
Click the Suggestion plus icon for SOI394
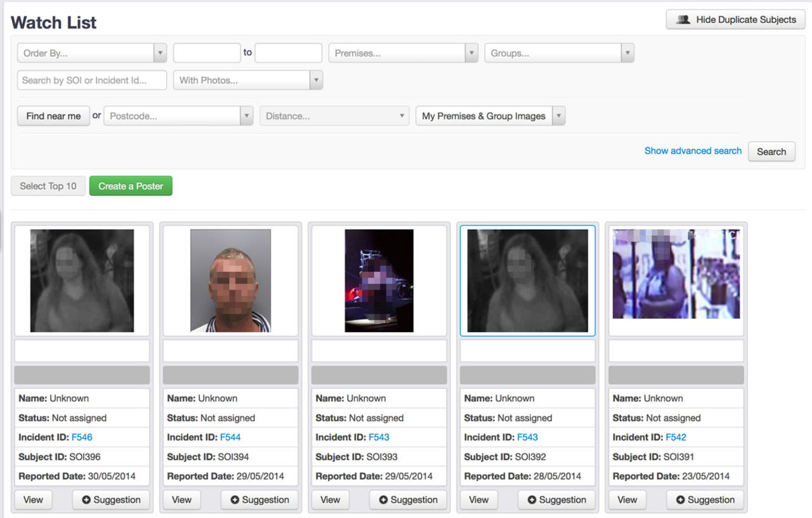point(235,500)
